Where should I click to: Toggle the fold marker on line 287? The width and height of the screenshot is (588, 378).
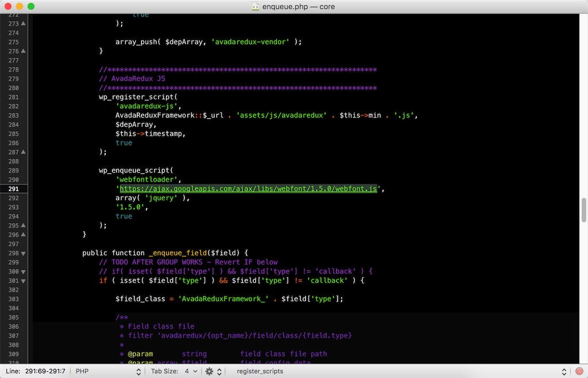(24, 152)
